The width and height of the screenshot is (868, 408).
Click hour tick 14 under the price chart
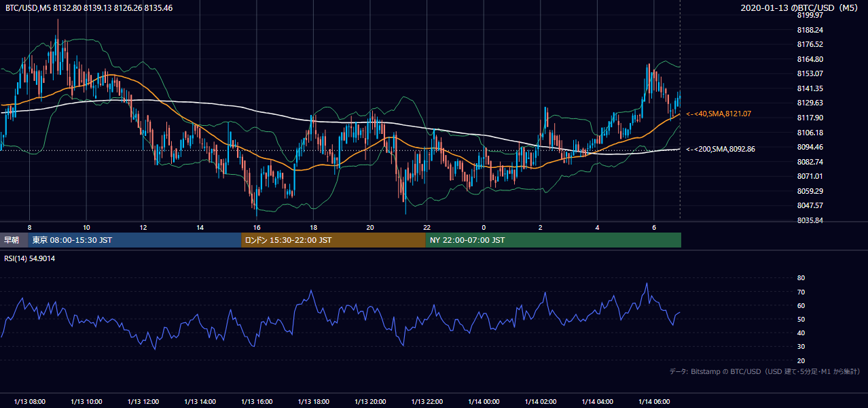200,227
